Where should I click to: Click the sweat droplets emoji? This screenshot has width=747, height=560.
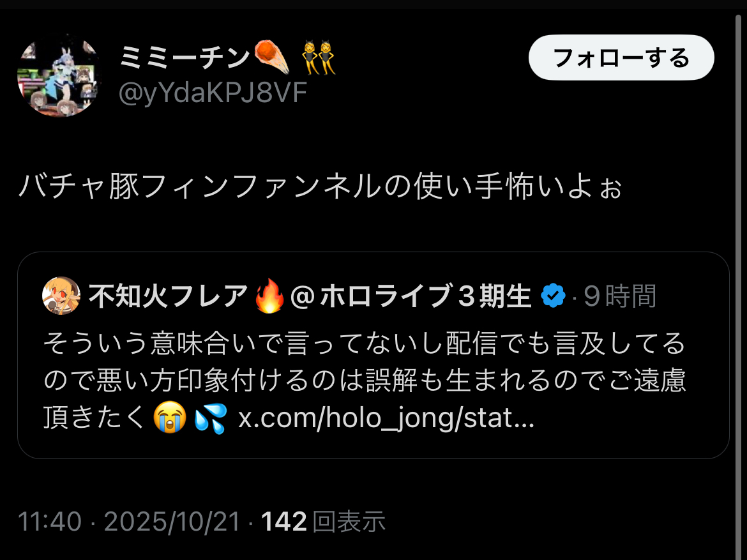point(211,418)
